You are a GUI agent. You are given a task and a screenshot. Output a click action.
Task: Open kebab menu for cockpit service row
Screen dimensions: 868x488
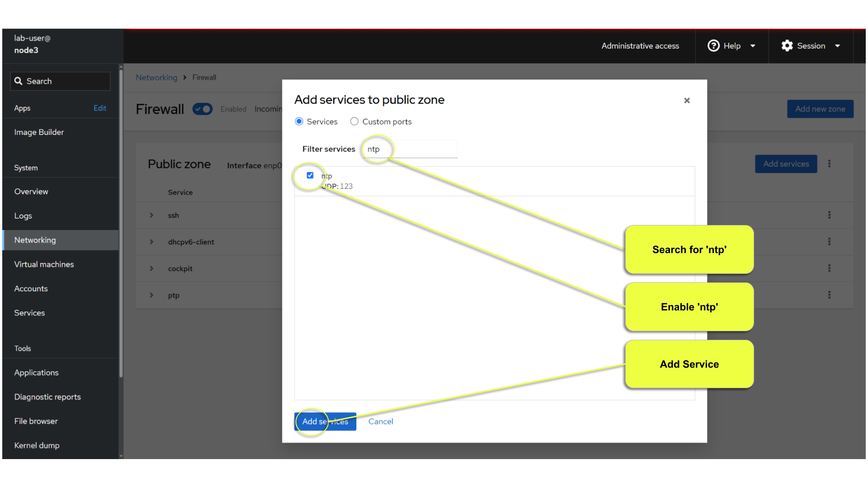(x=829, y=268)
